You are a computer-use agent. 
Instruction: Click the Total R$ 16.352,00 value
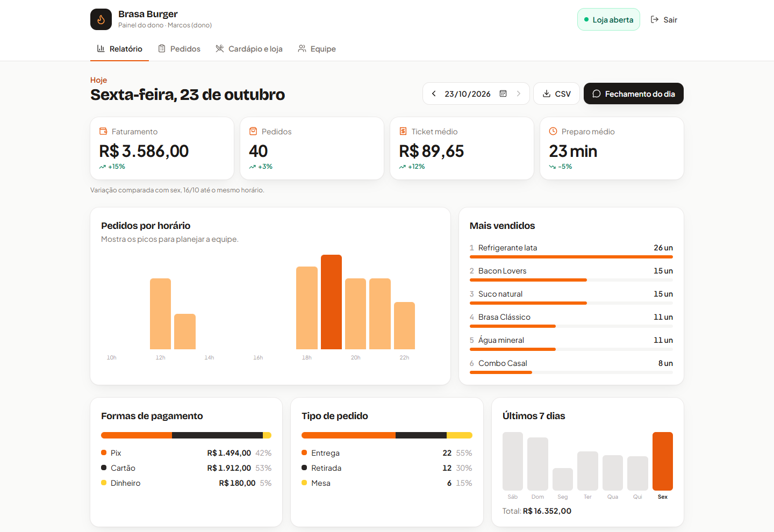(x=547, y=511)
